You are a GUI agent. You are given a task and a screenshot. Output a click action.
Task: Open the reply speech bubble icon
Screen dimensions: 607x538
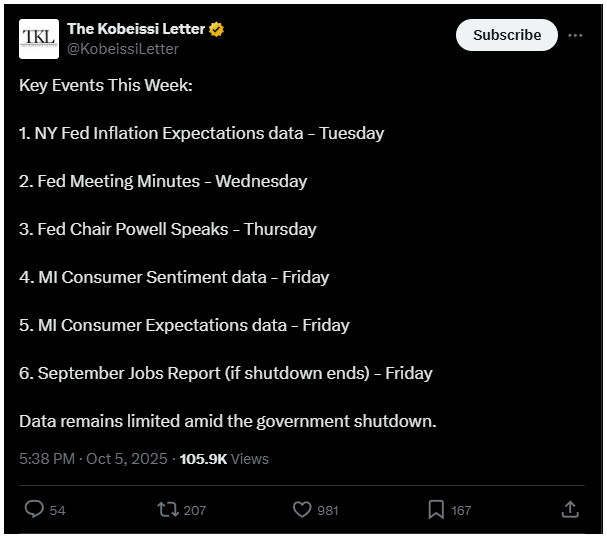tap(34, 510)
